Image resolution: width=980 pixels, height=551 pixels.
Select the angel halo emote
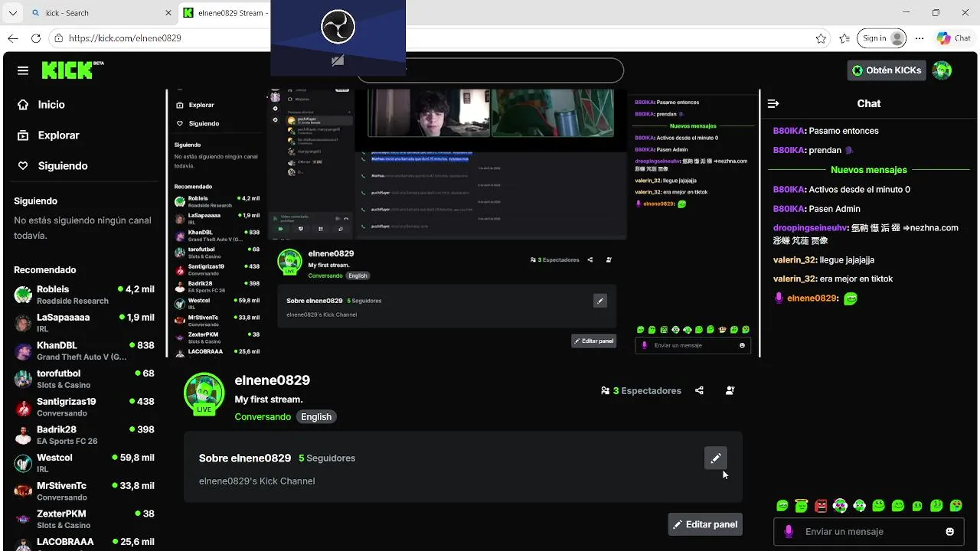pyautogui.click(x=802, y=506)
